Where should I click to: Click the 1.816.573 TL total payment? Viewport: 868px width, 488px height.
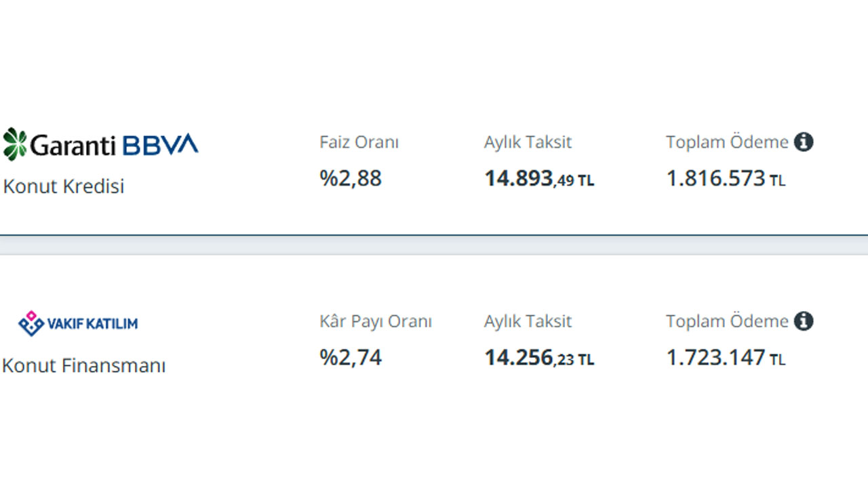tap(726, 179)
